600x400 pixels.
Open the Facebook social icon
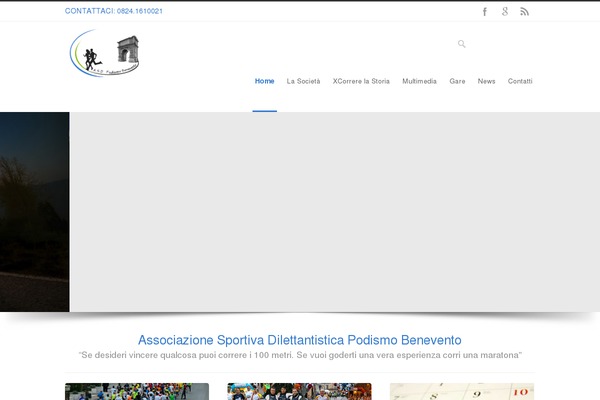coord(485,11)
